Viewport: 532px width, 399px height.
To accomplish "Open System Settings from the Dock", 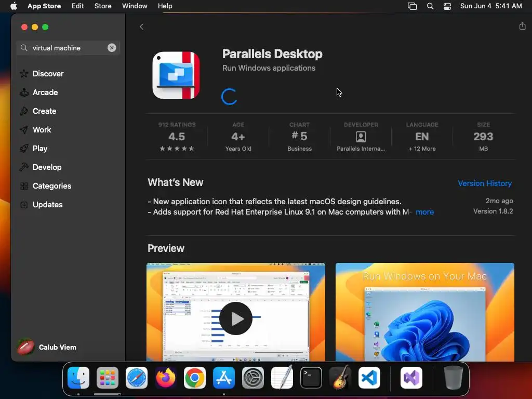I will (x=253, y=378).
